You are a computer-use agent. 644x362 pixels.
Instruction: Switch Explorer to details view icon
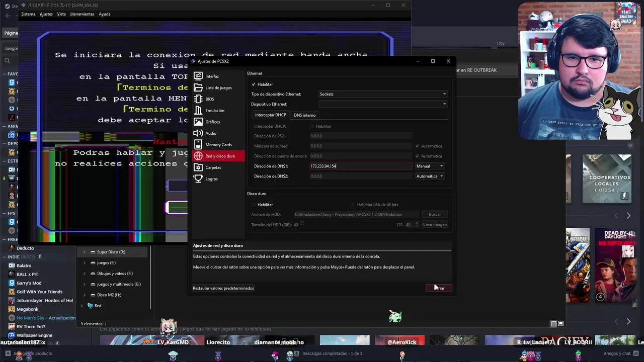point(553,323)
